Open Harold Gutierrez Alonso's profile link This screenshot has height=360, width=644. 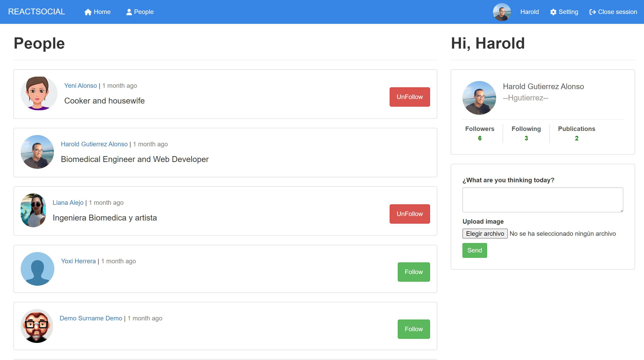[94, 144]
